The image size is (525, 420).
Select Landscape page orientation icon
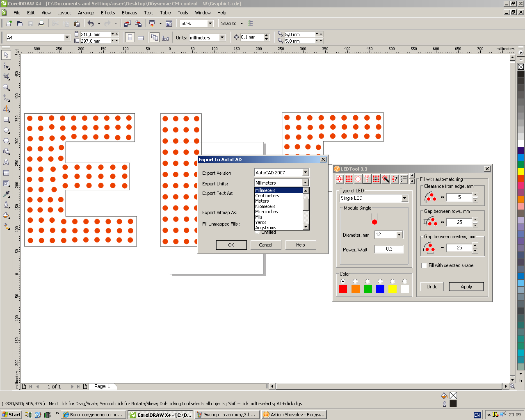[141, 38]
